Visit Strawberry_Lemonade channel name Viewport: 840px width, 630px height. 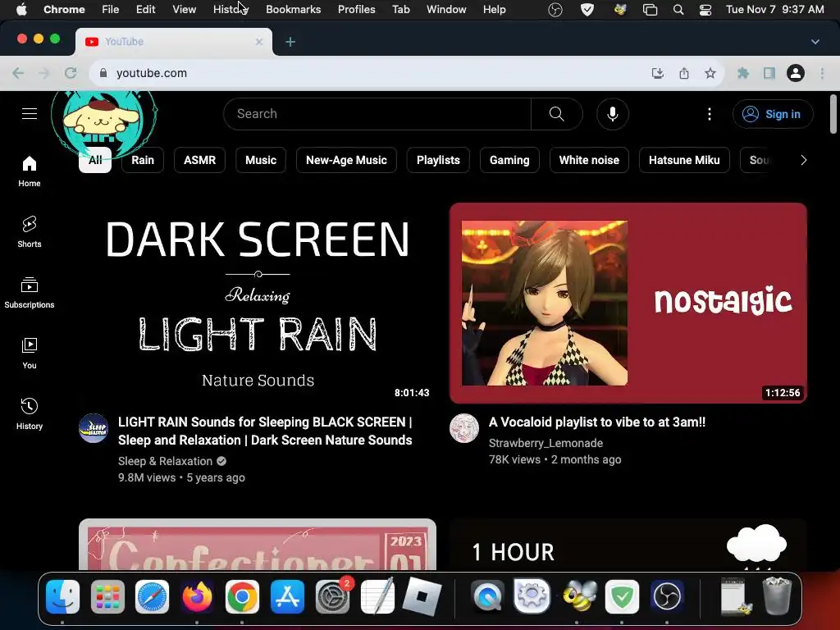coord(546,443)
